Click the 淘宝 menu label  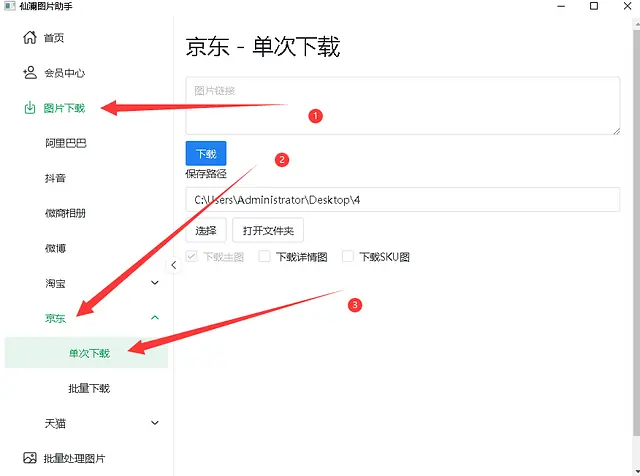pyautogui.click(x=55, y=283)
